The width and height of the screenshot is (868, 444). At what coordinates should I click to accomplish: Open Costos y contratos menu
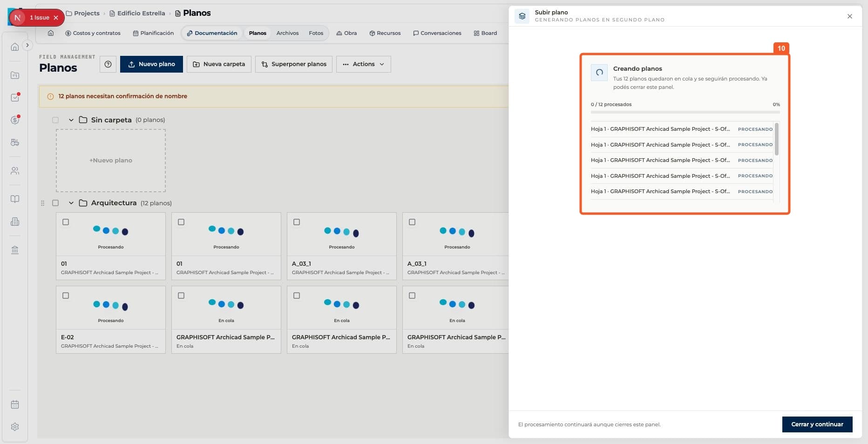point(93,33)
